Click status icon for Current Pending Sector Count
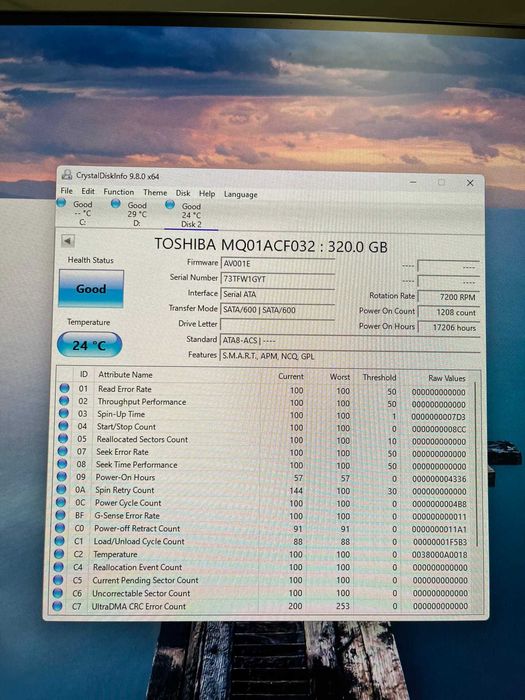Viewport: 525px width, 700px height. (58, 579)
